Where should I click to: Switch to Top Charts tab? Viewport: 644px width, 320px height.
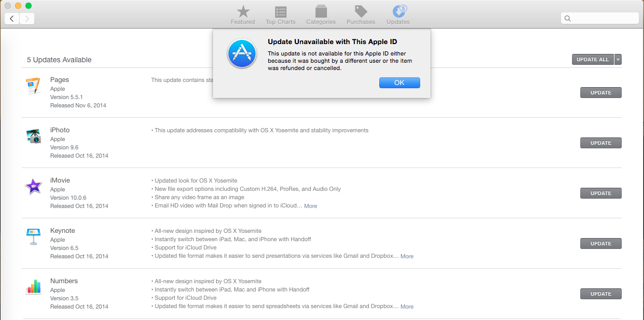tap(281, 15)
